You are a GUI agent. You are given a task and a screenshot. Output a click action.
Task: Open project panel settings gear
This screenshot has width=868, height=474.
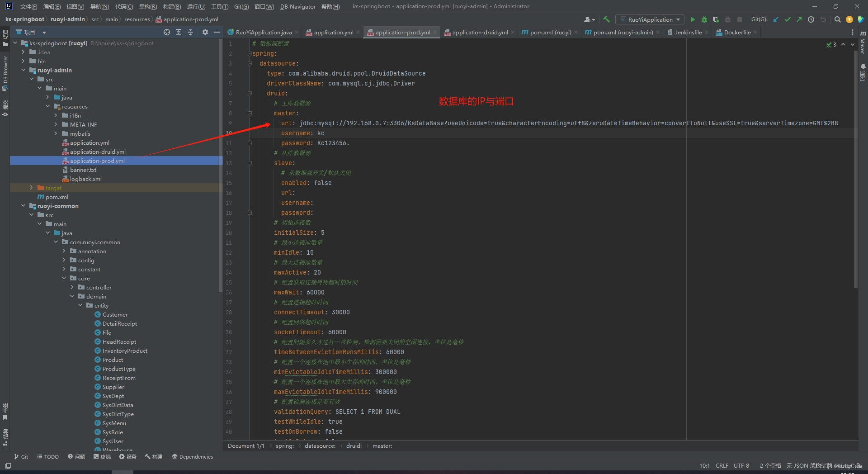[205, 32]
